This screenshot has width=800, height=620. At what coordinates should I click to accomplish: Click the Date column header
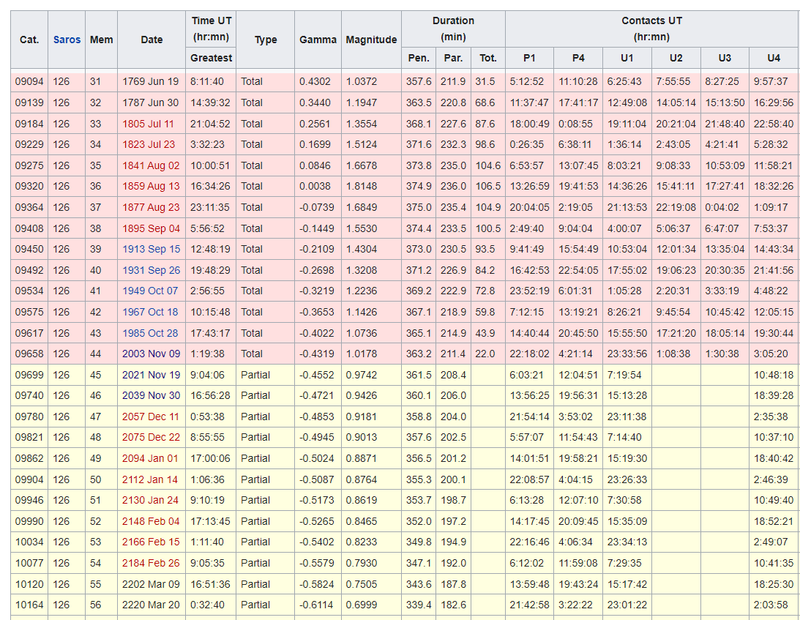[152, 40]
